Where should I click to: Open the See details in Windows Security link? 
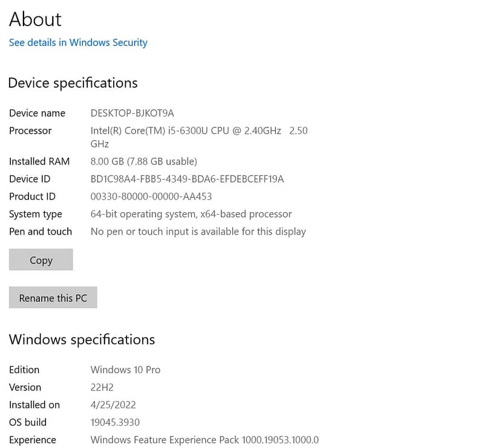(78, 43)
